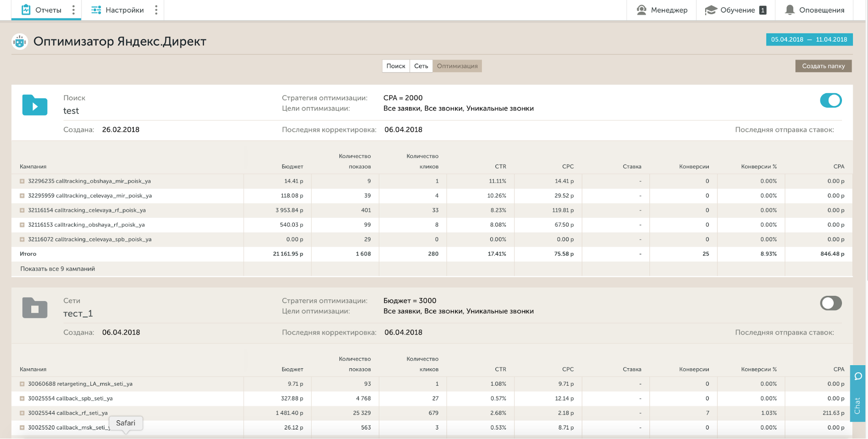Click the Safari tooltip label

125,423
